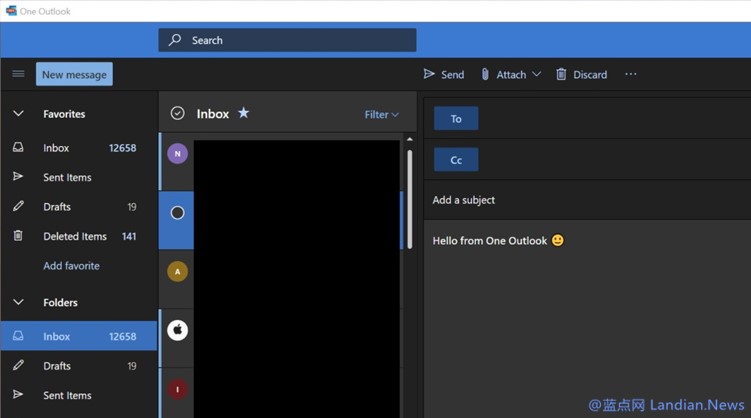Check the selected message's round checkbox
Viewport: 751px width, 418px height.
point(177,213)
